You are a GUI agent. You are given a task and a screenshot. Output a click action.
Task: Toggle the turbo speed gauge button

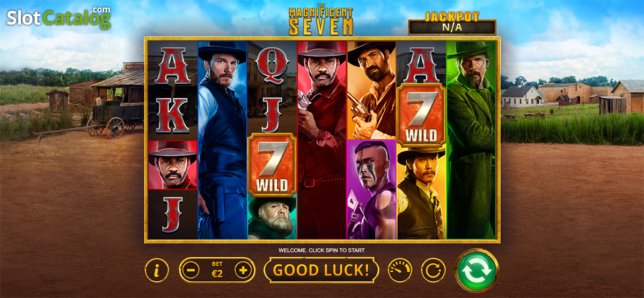tap(400, 270)
